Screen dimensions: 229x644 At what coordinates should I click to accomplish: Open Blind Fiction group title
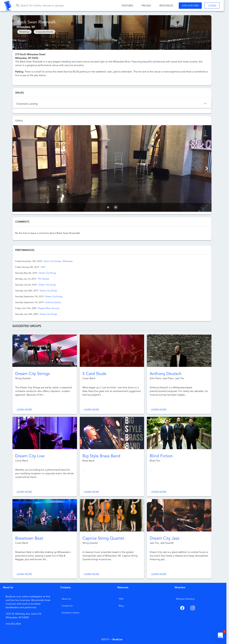tap(161, 456)
